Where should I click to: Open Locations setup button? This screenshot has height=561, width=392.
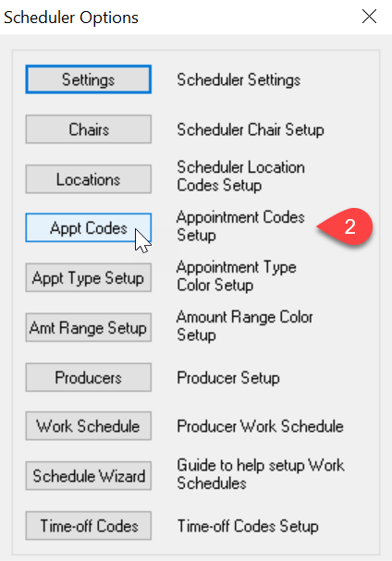click(x=89, y=179)
